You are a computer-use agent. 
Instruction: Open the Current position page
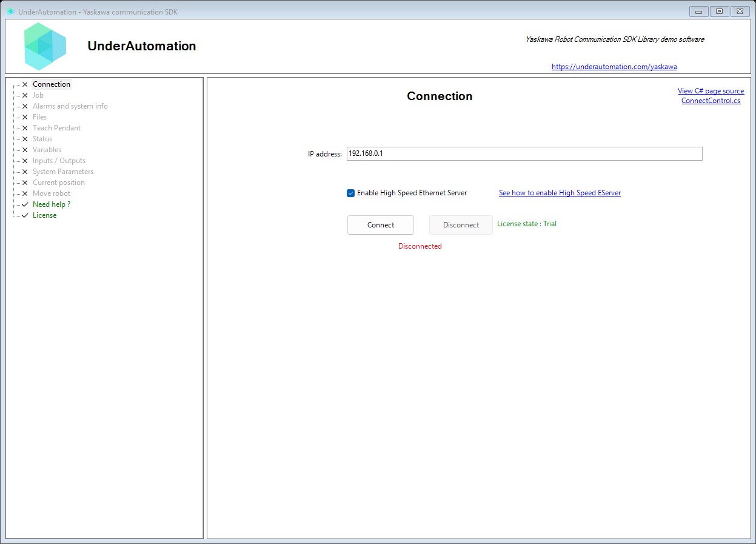point(59,183)
